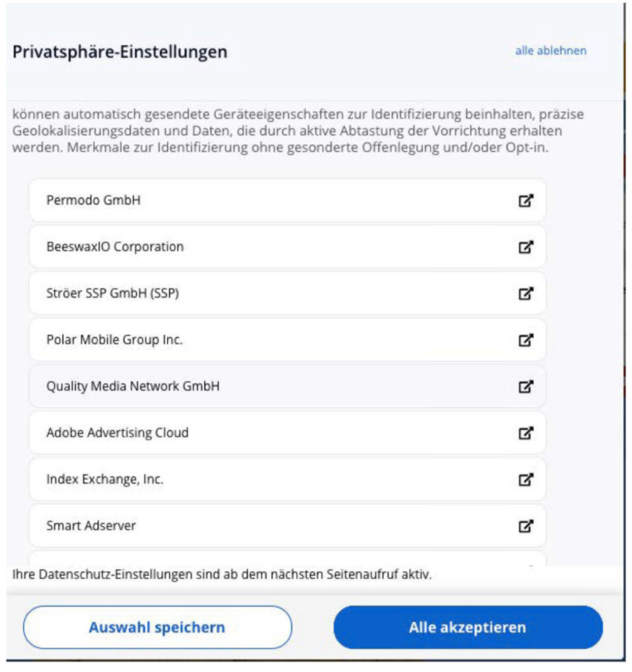The image size is (632, 672).
Task: Select the Smart Adserver vendor name
Action: point(91,526)
